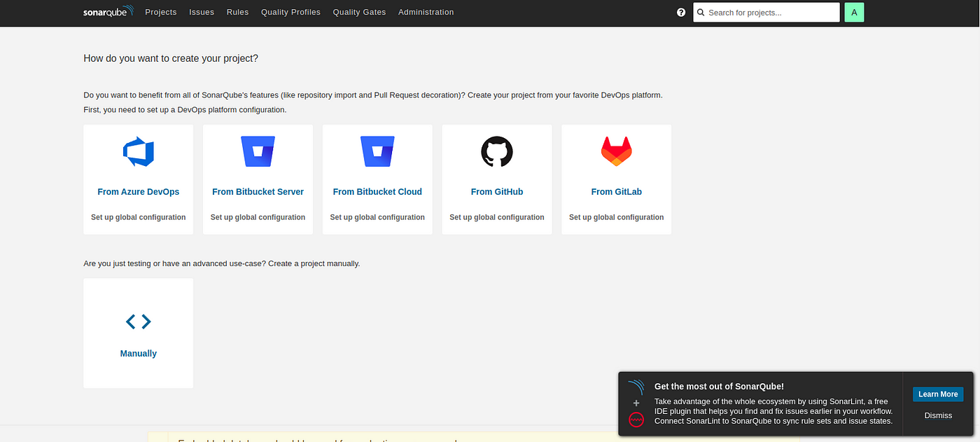Click the SonarQube waves icon in notification
This screenshot has height=442, width=980.
point(636,387)
